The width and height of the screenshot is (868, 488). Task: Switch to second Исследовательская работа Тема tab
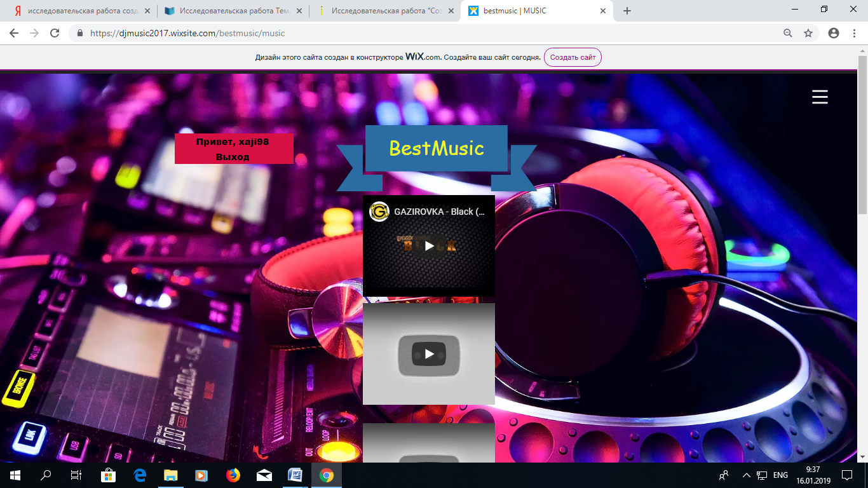coord(233,11)
